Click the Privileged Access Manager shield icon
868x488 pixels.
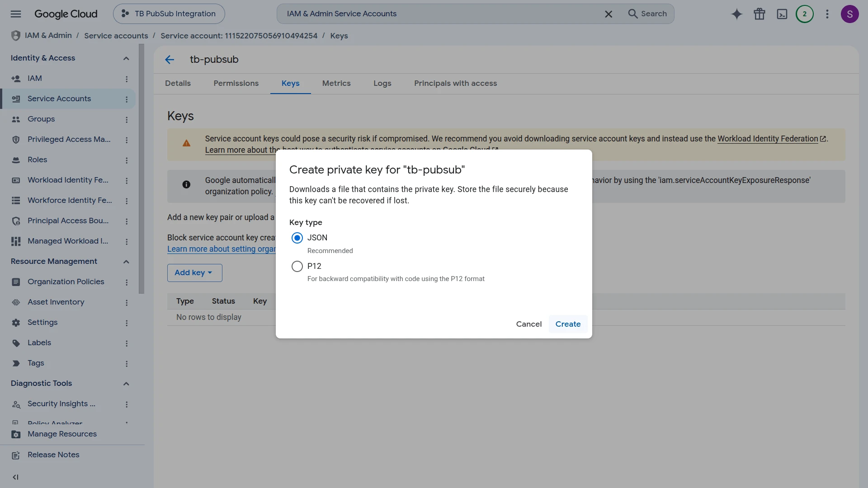coord(16,140)
